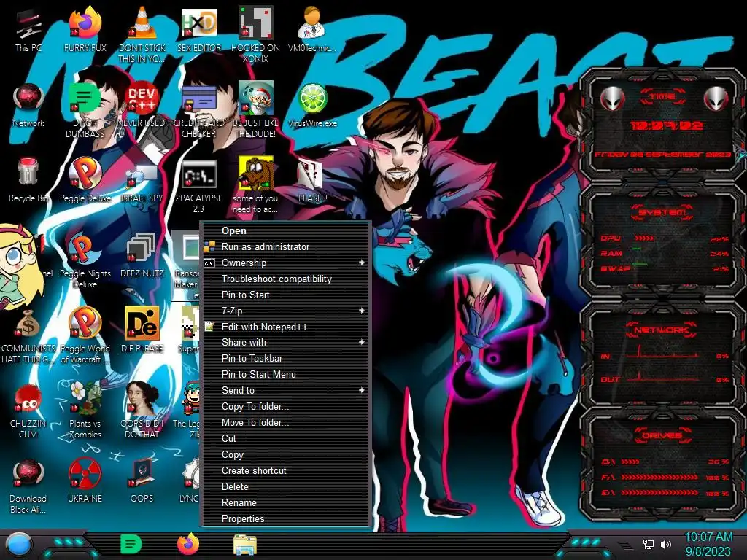747x560 pixels.
Task: Select the Peggle World of Warcraft icon
Action: pyautogui.click(x=85, y=336)
